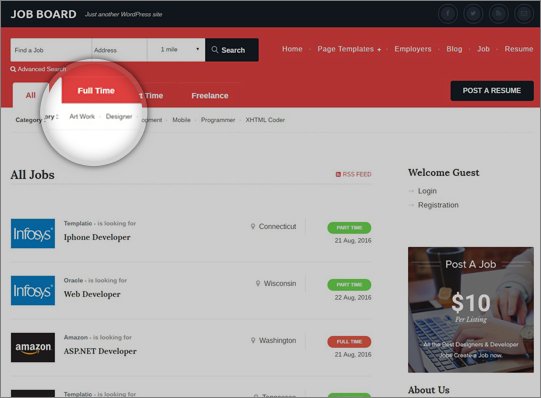Click the RSS circle icon in header
Viewport: 541px width, 398px height.
click(499, 14)
